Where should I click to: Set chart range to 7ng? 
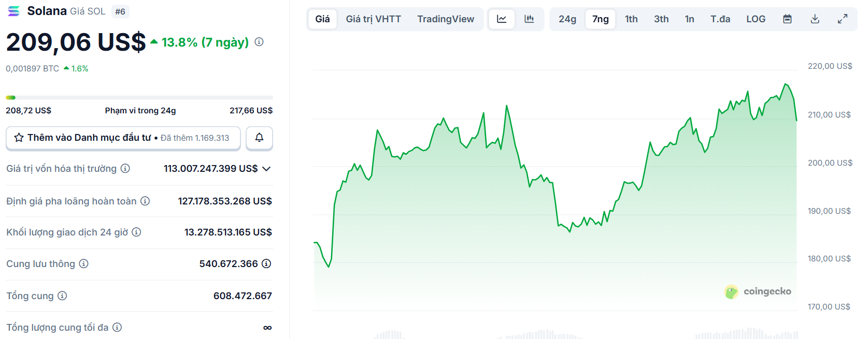coord(601,19)
